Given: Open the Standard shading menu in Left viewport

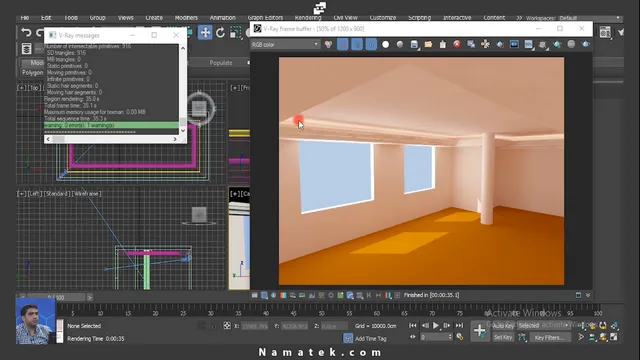Looking at the screenshot, I should point(57,193).
